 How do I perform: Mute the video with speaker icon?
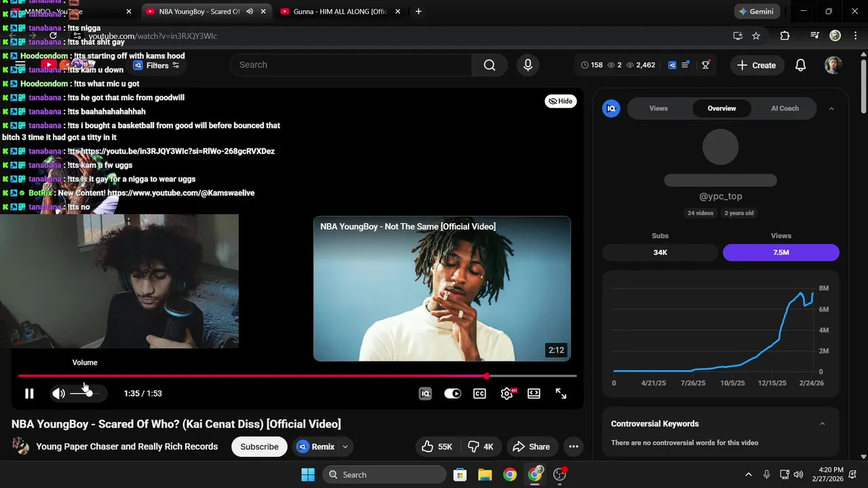59,394
